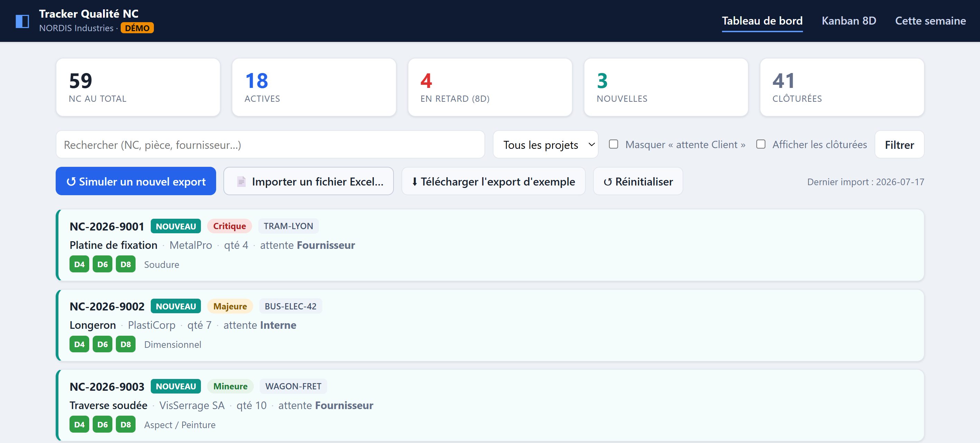This screenshot has width=980, height=443.
Task: Click attente Interne on the Longeron row
Action: pos(260,325)
